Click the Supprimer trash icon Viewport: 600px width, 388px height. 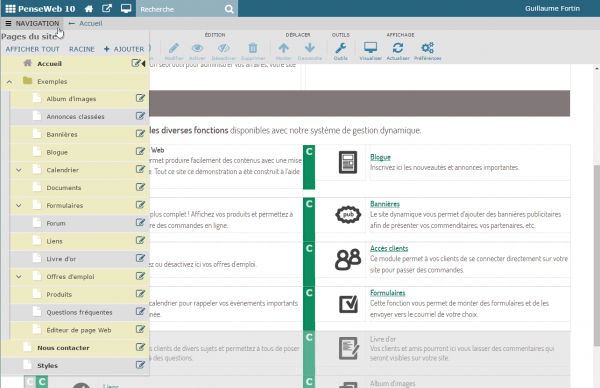tap(253, 51)
